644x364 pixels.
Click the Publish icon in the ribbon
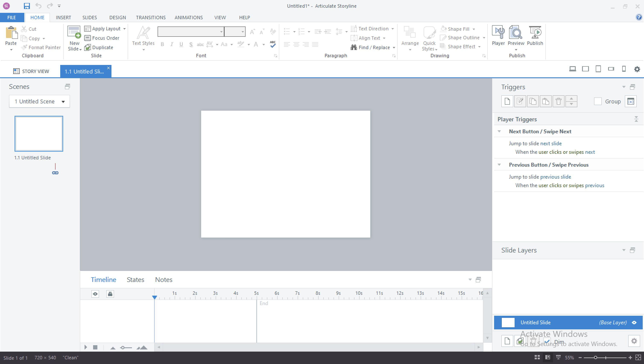(535, 33)
